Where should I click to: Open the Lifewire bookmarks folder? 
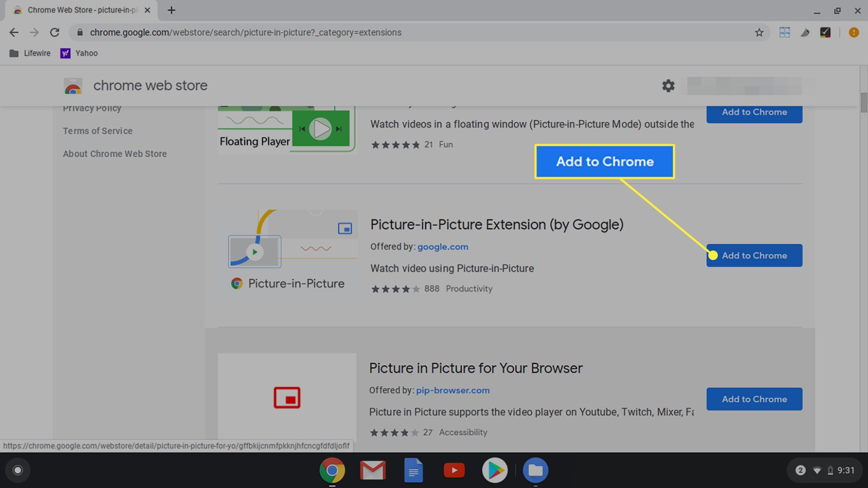pos(30,53)
